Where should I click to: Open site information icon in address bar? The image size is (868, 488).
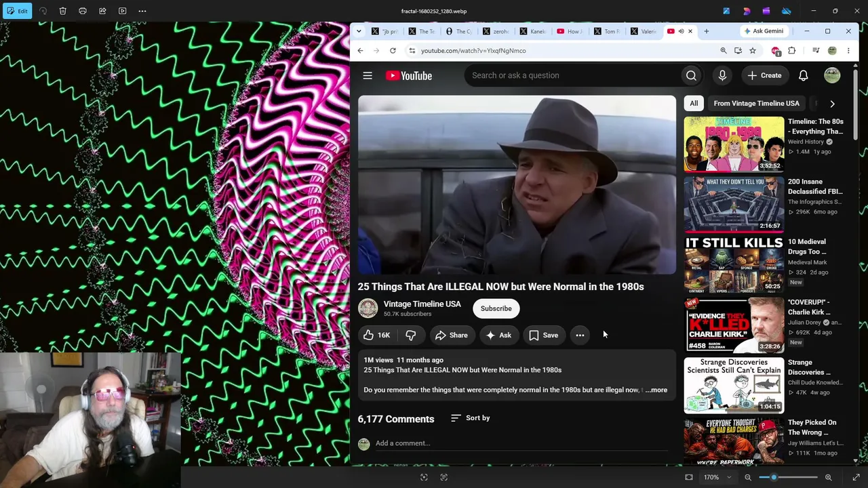point(412,51)
